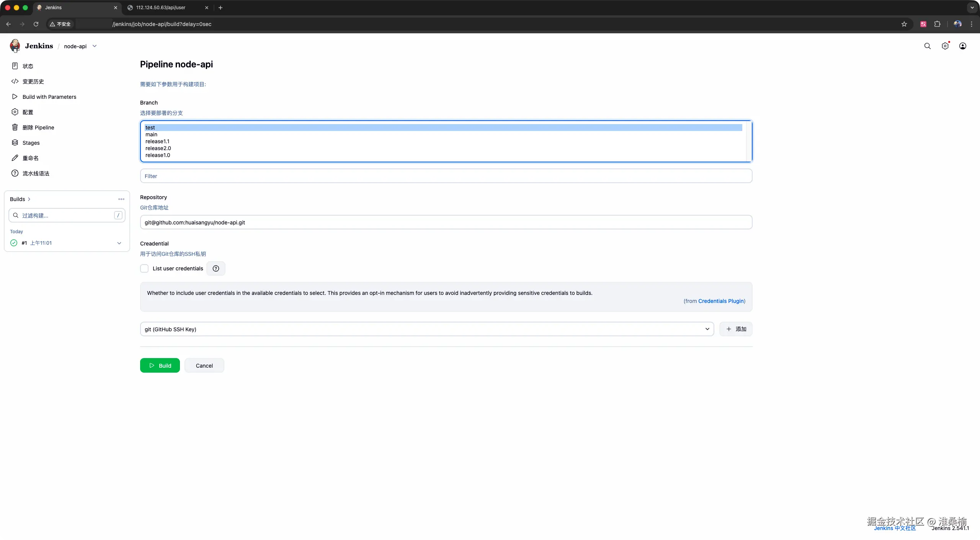The height and width of the screenshot is (540, 980).
Task: Open the Credentials Plugin link
Action: tap(721, 301)
